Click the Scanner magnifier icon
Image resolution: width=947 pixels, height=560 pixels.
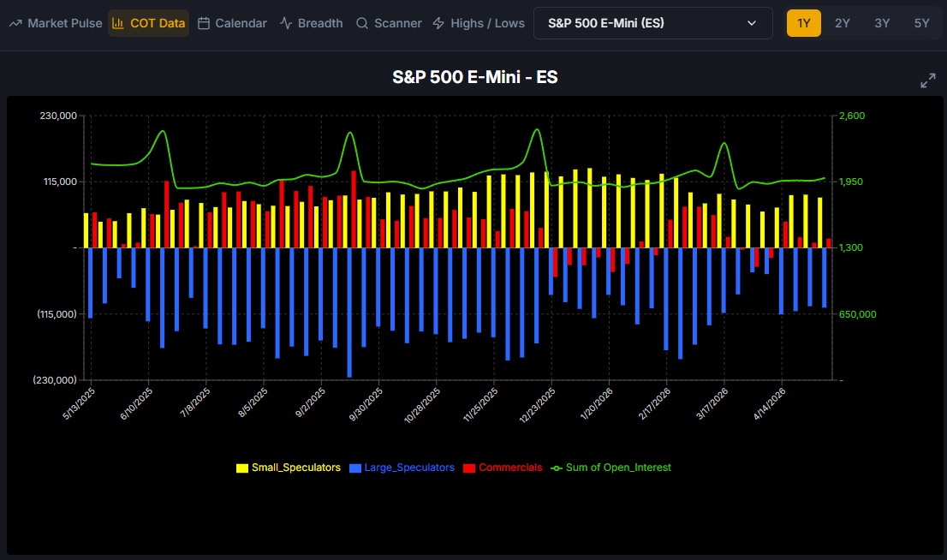(362, 23)
